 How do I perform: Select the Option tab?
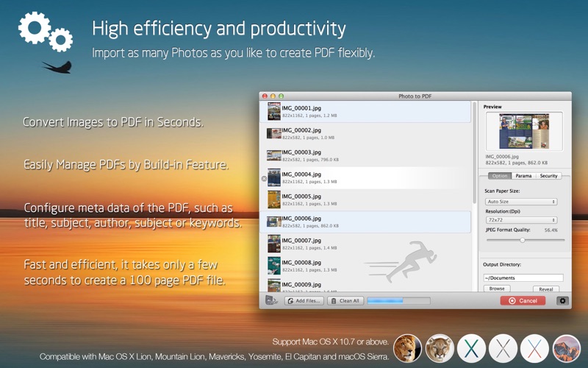[x=500, y=176]
